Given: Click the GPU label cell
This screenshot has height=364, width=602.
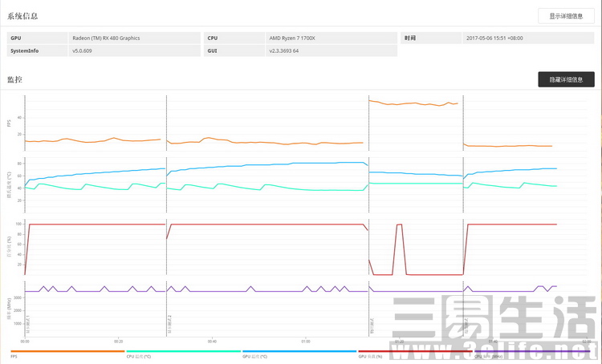Looking at the screenshot, I should click(37, 38).
